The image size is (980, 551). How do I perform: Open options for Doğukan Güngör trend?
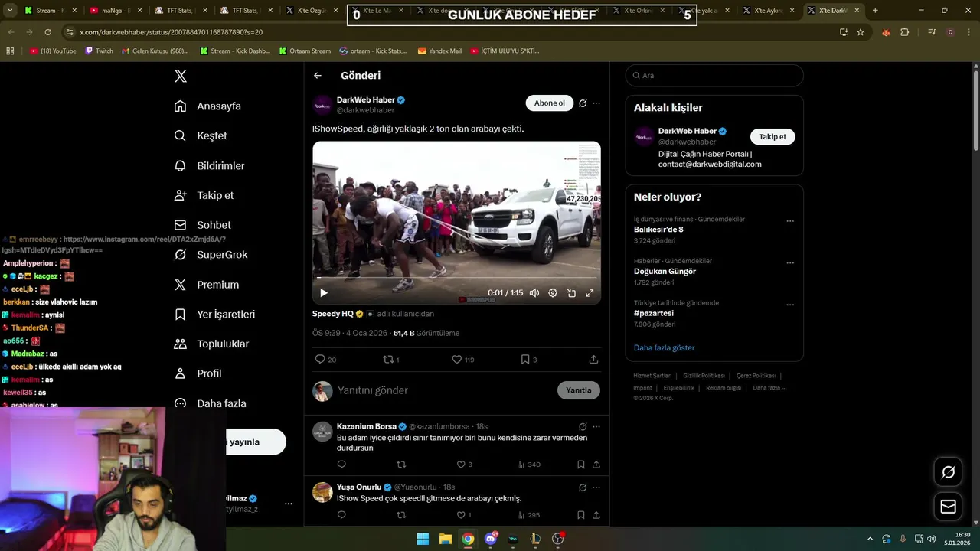pos(790,263)
